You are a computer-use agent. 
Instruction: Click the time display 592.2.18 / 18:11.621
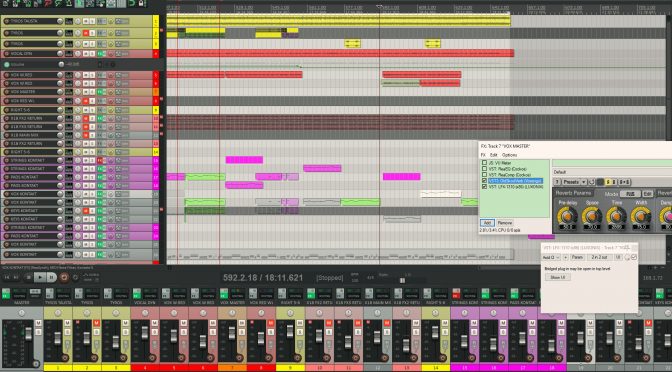click(x=263, y=278)
